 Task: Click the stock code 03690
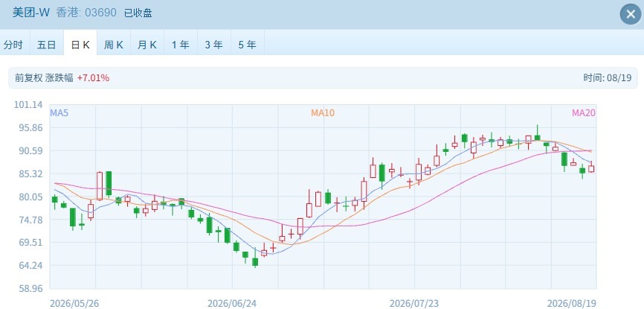(100, 13)
